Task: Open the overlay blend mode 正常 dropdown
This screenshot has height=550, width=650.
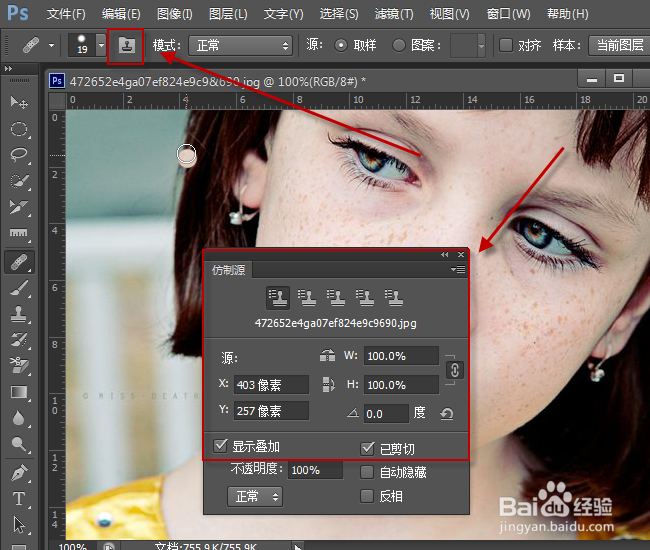Action: [255, 497]
